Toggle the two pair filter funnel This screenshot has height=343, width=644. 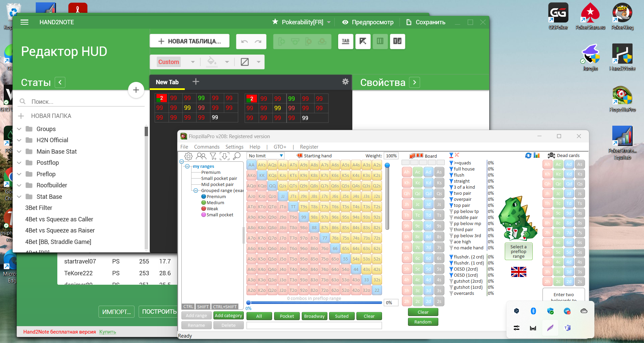point(451,193)
